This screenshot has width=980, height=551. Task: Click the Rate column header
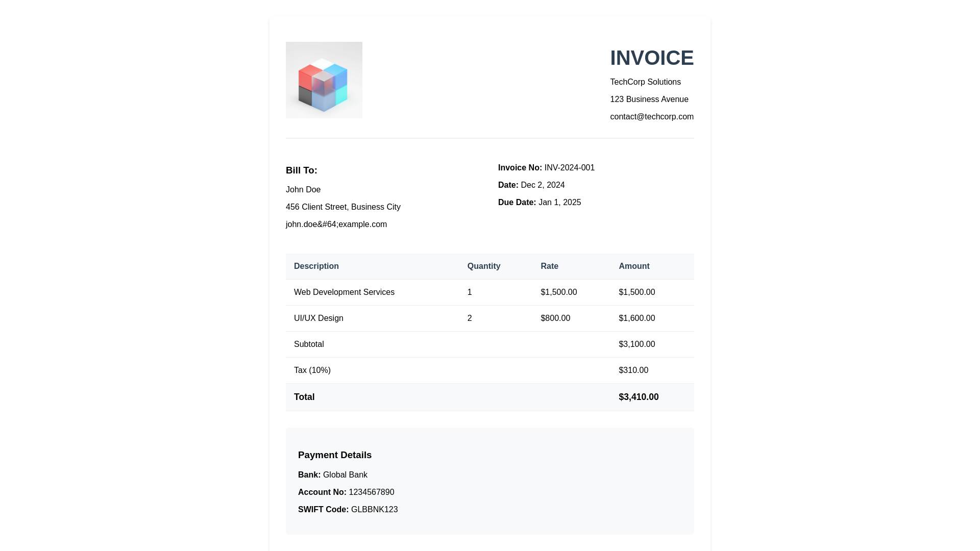(549, 266)
